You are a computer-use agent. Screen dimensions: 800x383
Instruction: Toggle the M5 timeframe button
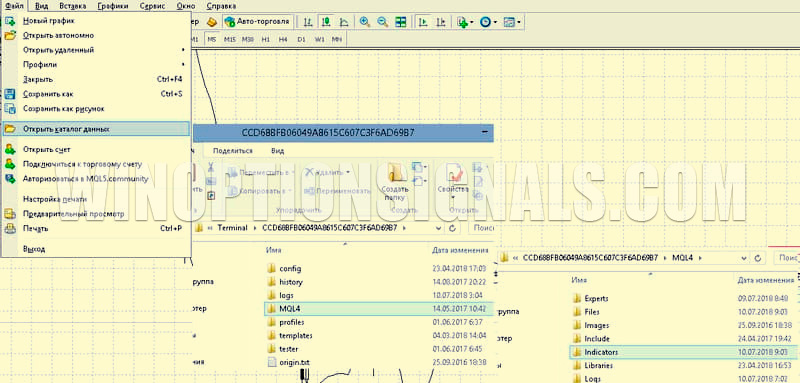pos(212,39)
